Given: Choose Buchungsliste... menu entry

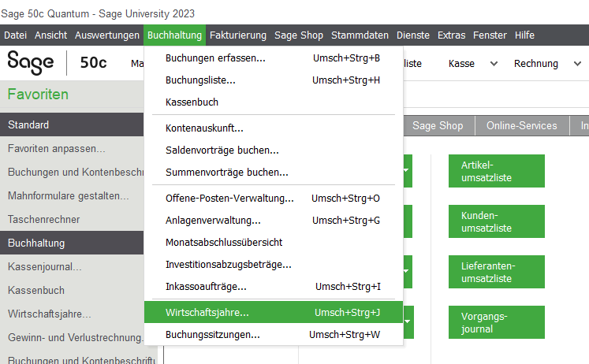Looking at the screenshot, I should (274, 80).
